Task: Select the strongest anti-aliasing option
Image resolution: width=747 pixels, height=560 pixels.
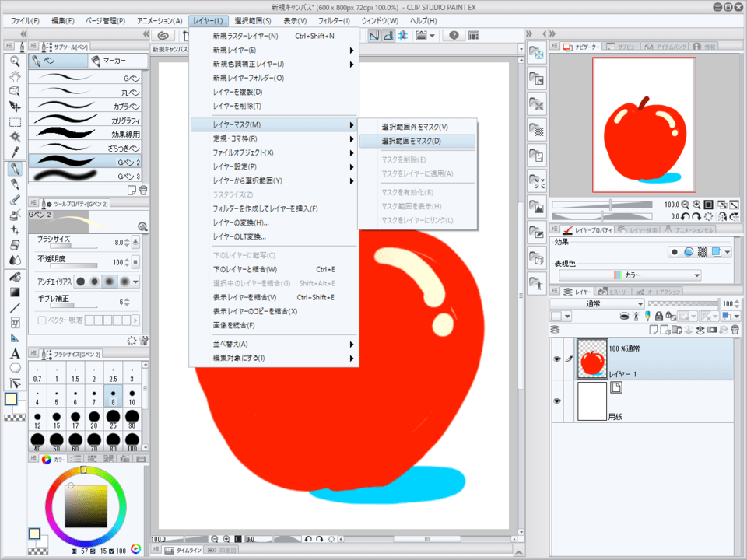Action: pyautogui.click(x=124, y=282)
